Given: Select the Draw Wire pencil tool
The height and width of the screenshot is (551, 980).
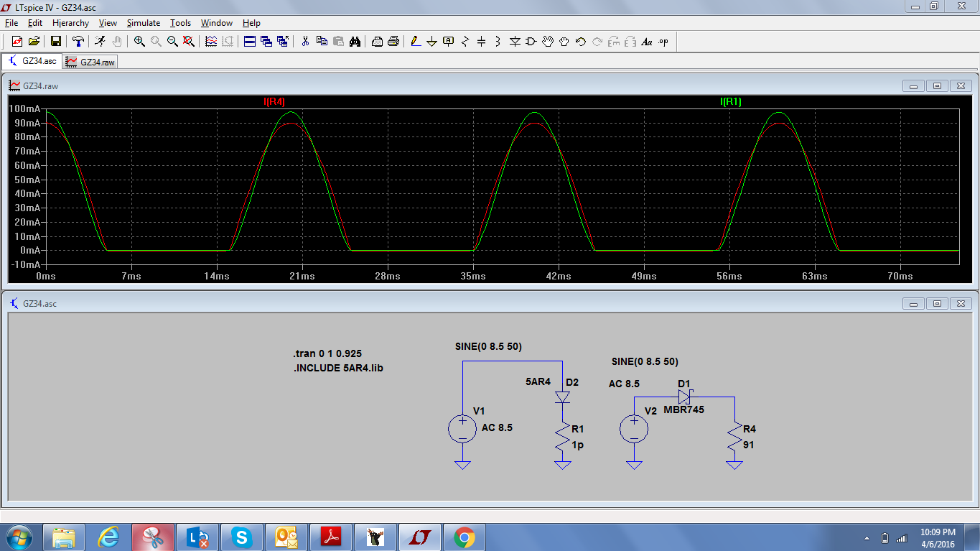Looking at the screenshot, I should coord(415,42).
